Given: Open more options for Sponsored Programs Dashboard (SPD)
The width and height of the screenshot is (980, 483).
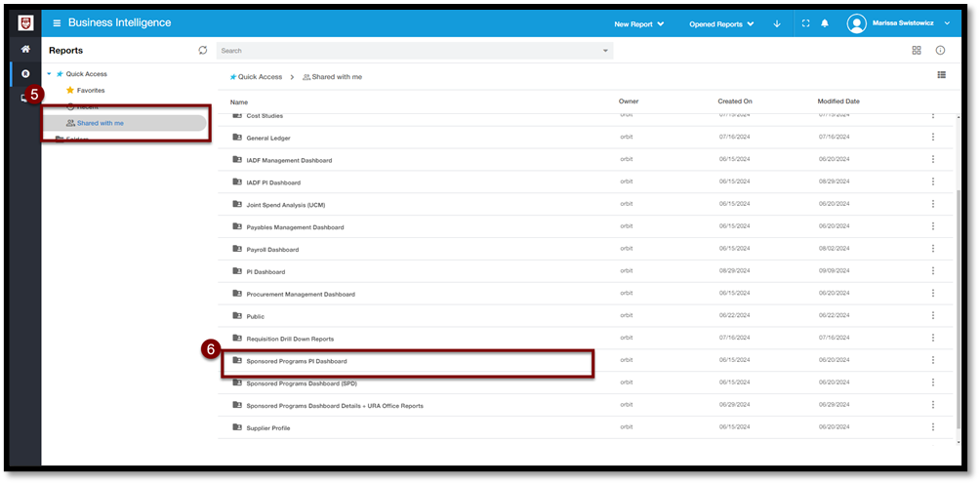Looking at the screenshot, I should (933, 382).
